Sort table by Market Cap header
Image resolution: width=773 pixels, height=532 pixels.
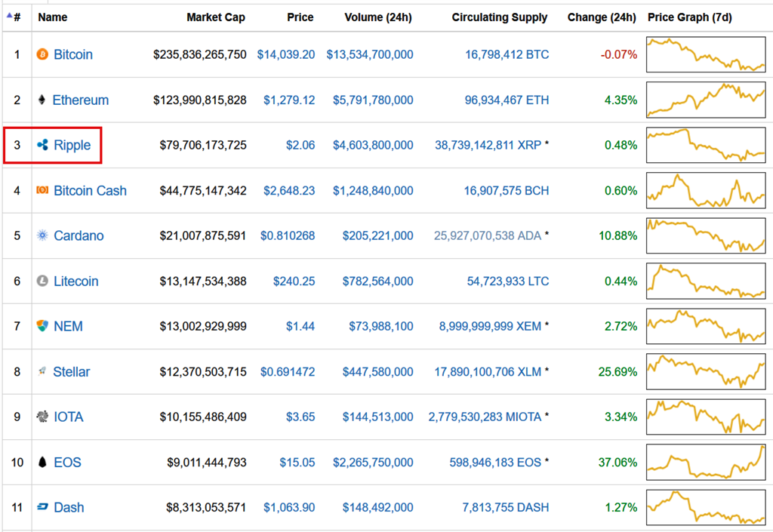coord(216,17)
